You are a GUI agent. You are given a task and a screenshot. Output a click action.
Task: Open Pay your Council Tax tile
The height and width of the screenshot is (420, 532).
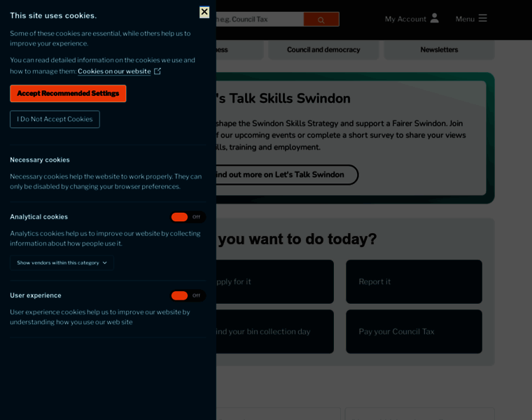[414, 332]
